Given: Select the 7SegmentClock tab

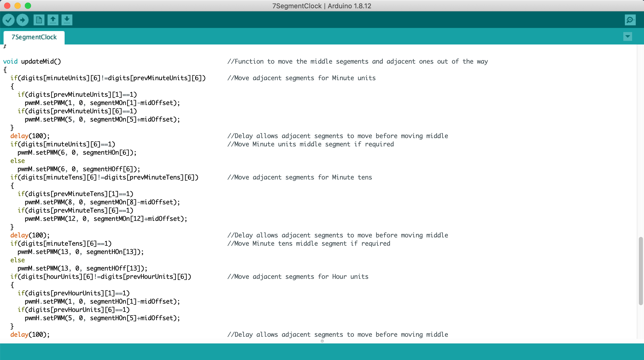Looking at the screenshot, I should (x=34, y=37).
